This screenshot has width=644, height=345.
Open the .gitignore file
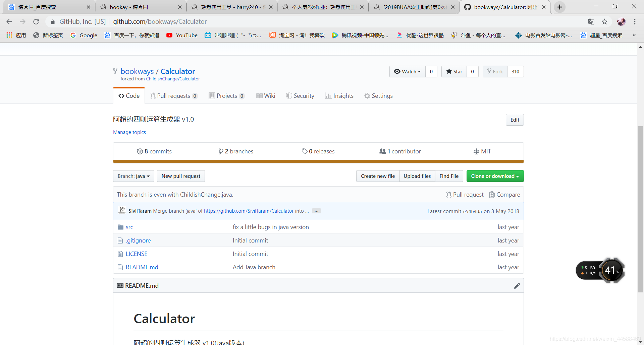[x=138, y=240]
